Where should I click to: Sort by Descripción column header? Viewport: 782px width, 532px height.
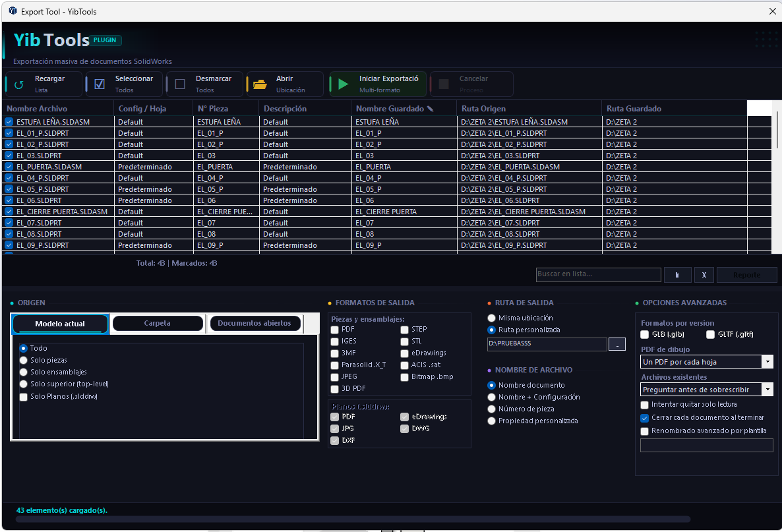click(x=305, y=108)
